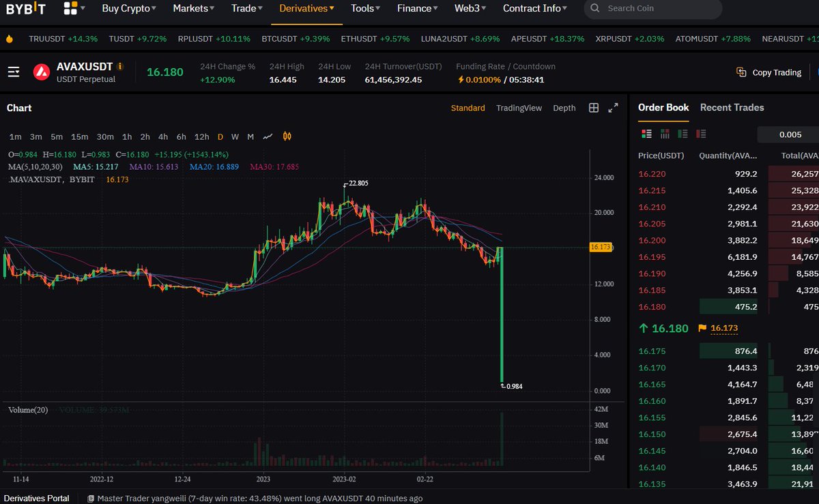Set chart interval to 1h
The image size is (819, 504).
click(127, 136)
